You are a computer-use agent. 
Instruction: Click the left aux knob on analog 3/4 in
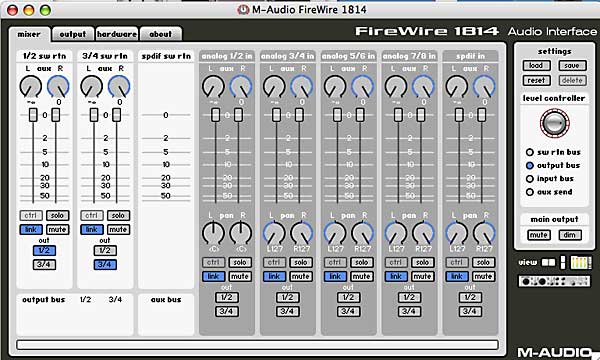(274, 86)
